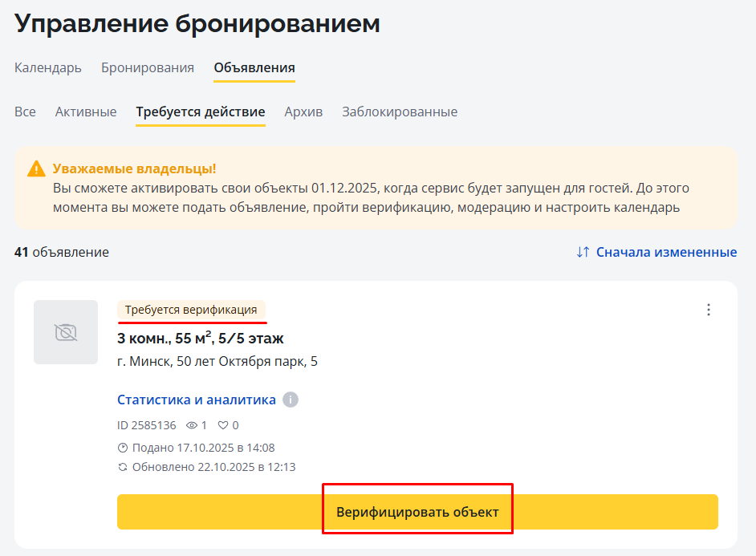Viewport: 756px width, 556px height.
Task: Click the info icon beside Статистика и аналитика
Action: coord(291,400)
